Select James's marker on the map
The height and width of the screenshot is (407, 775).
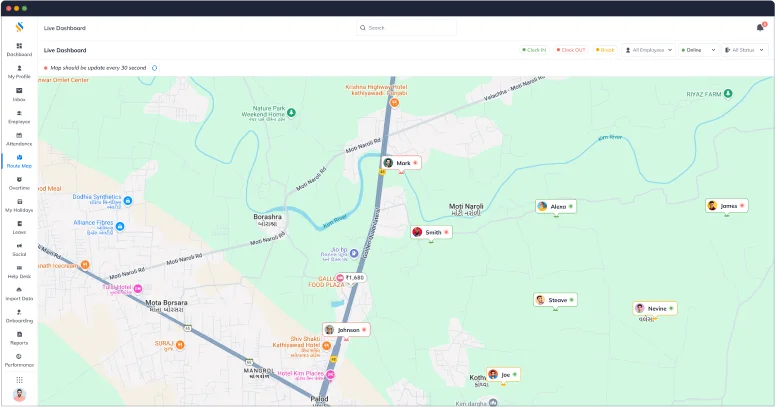(x=727, y=206)
